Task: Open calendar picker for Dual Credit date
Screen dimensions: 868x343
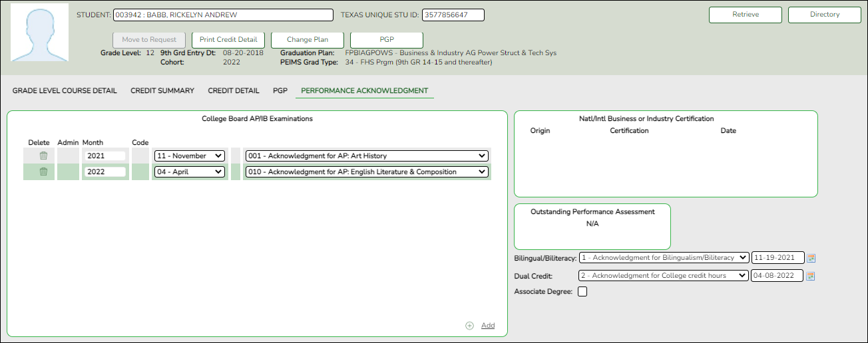Action: pyautogui.click(x=811, y=276)
